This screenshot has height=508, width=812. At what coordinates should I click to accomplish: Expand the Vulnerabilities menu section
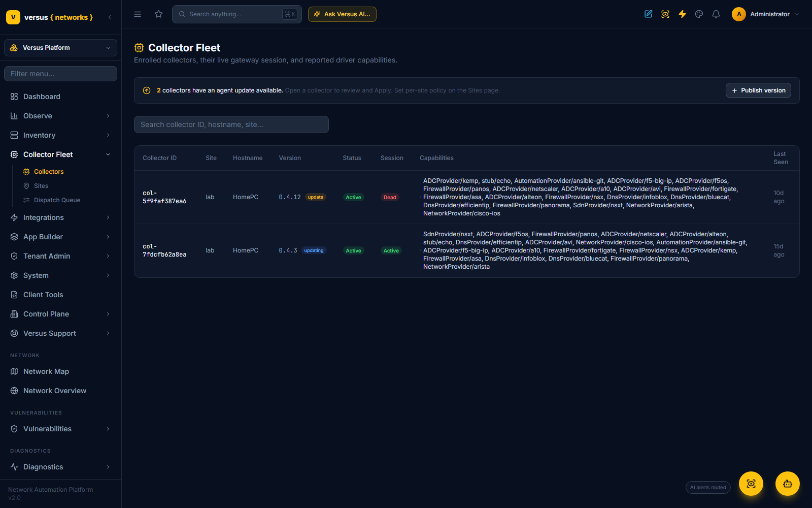click(x=60, y=429)
